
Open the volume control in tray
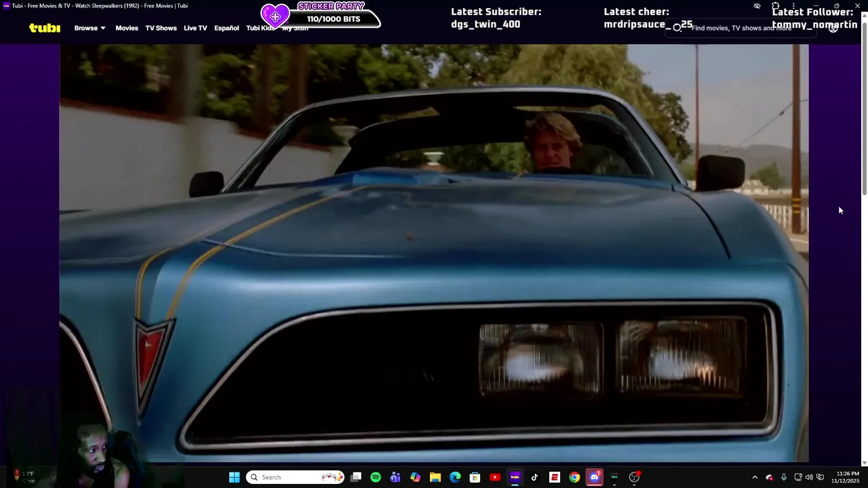pos(809,477)
